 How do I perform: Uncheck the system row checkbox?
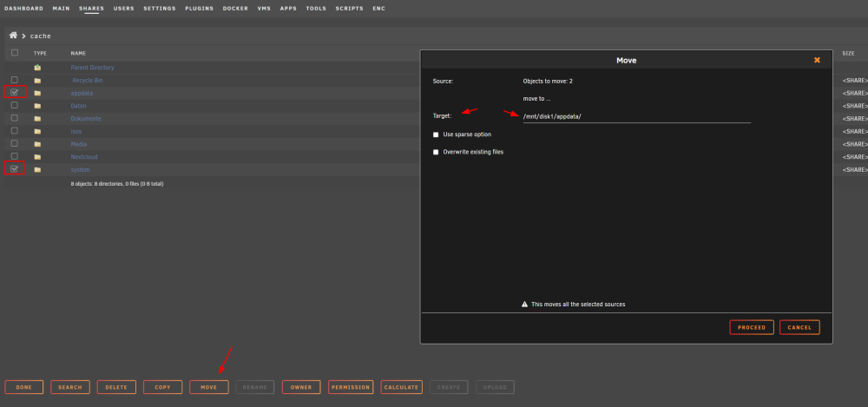[15, 169]
